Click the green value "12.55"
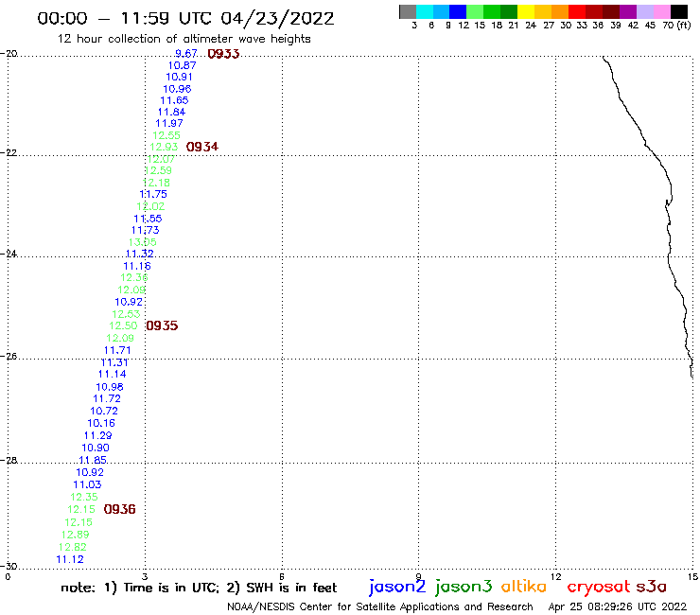Viewport: 700px width, 615px height. tap(166, 135)
